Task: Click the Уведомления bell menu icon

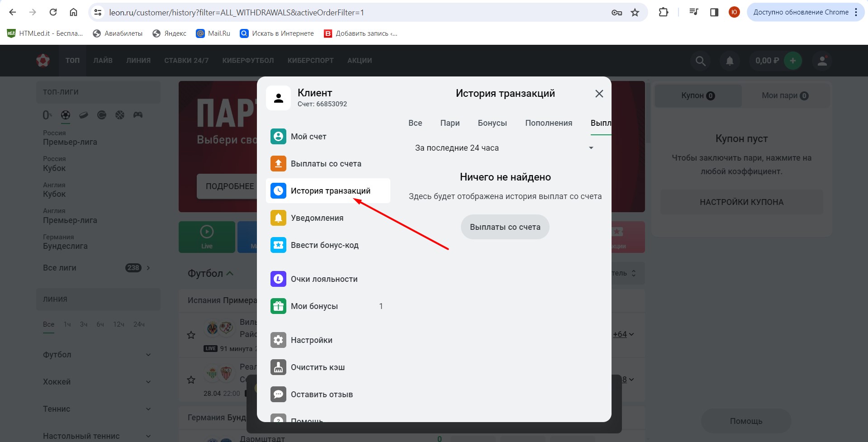Action: [x=278, y=218]
